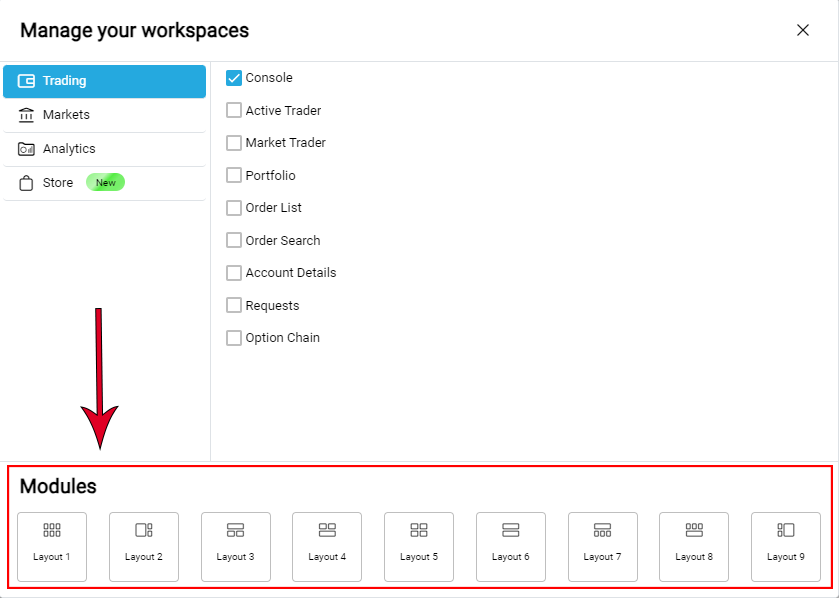Switch to the Markets section
Viewport: 839px width, 598px height.
68,114
